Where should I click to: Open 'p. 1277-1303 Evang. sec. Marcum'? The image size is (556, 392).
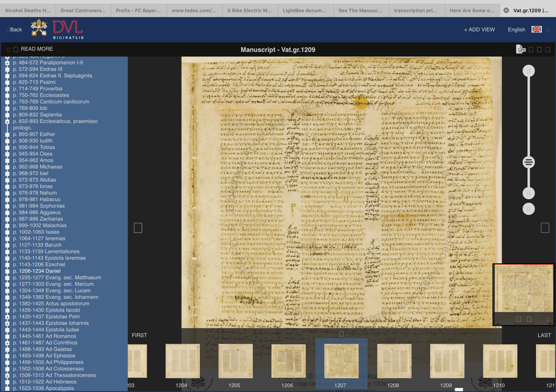coord(53,284)
